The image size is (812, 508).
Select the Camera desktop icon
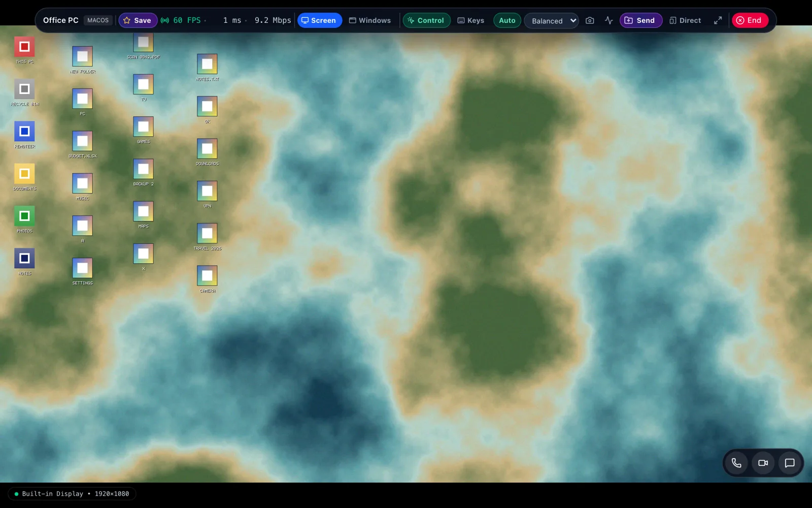(207, 279)
